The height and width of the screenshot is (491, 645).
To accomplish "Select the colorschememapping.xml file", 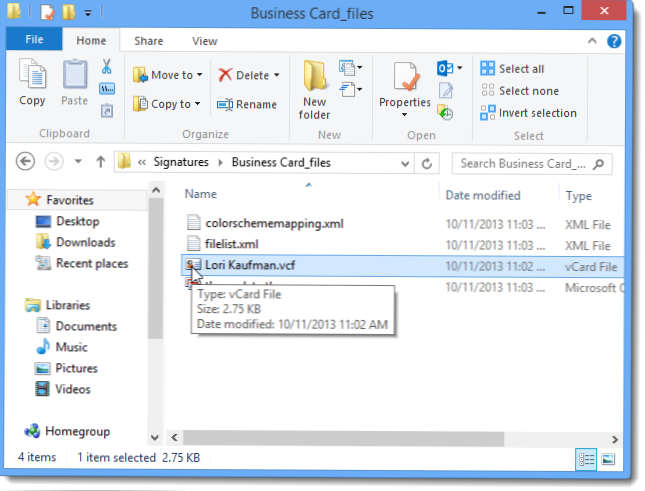I will (273, 223).
